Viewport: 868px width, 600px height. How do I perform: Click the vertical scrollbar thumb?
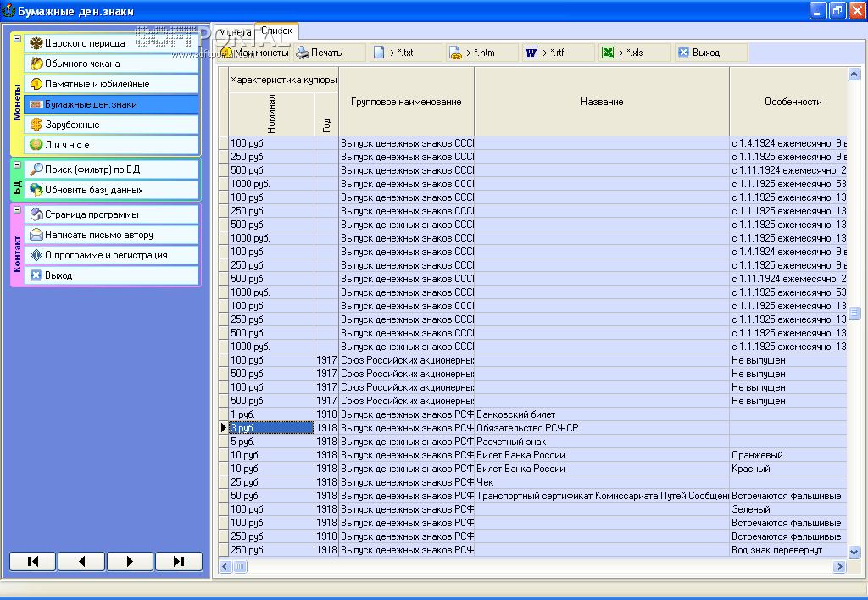tap(854, 314)
